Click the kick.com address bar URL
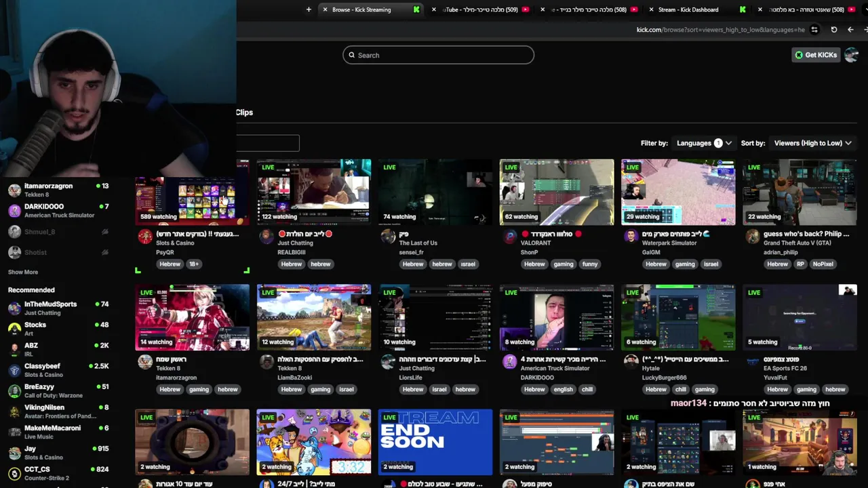The width and height of the screenshot is (868, 488). tap(720, 30)
